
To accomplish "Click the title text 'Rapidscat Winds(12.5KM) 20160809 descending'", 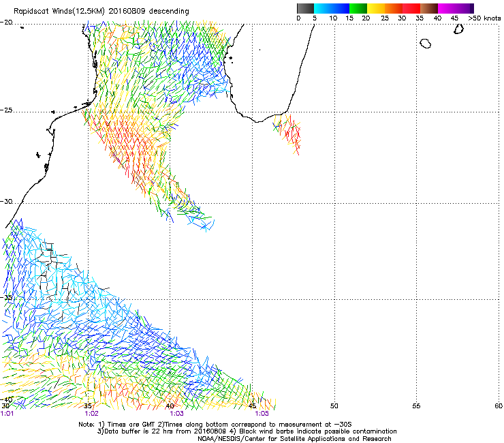I will pyautogui.click(x=101, y=12).
